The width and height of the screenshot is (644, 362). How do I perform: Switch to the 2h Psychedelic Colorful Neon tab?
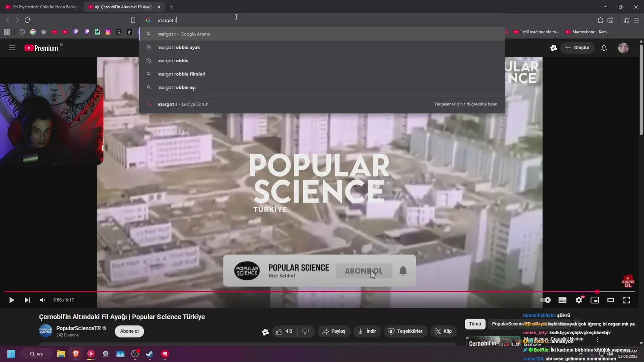[41, 7]
